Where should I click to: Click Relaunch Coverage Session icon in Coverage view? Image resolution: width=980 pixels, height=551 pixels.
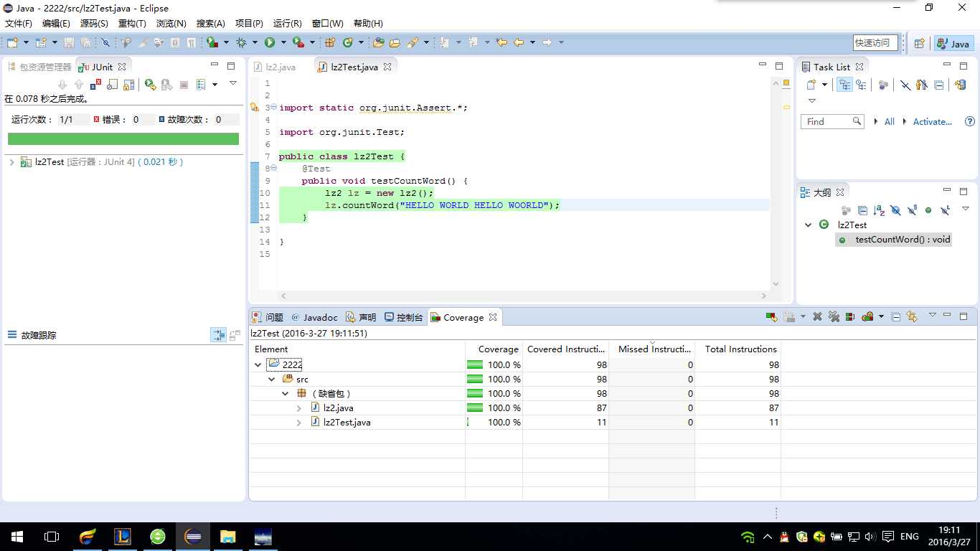point(772,316)
